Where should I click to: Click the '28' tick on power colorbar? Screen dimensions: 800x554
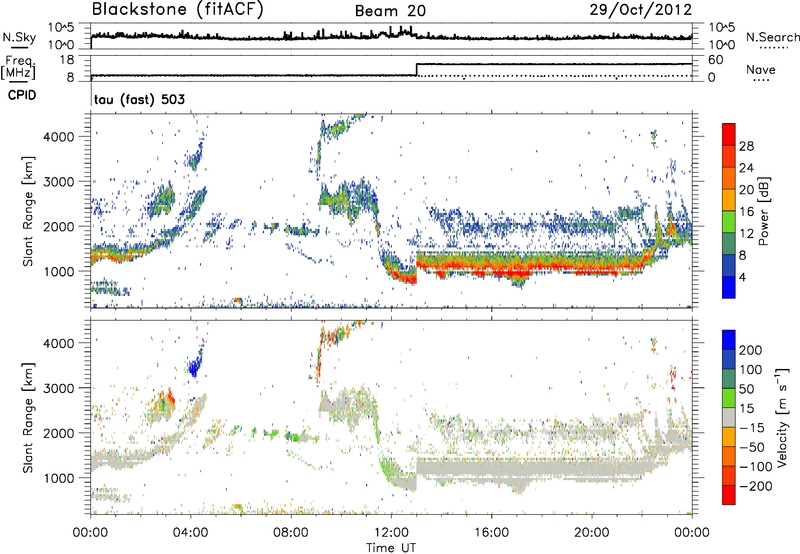(x=746, y=146)
